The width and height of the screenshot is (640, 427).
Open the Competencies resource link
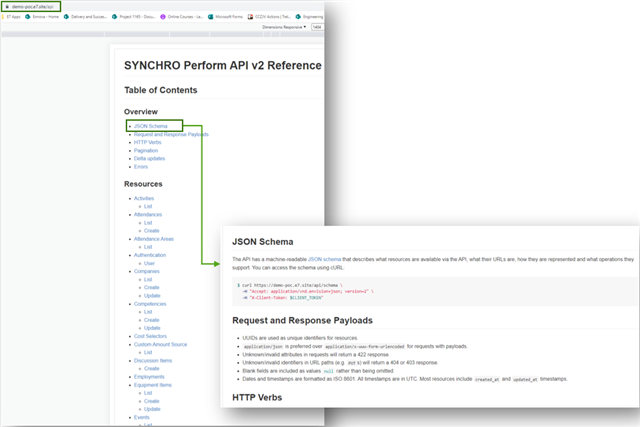[x=150, y=304]
